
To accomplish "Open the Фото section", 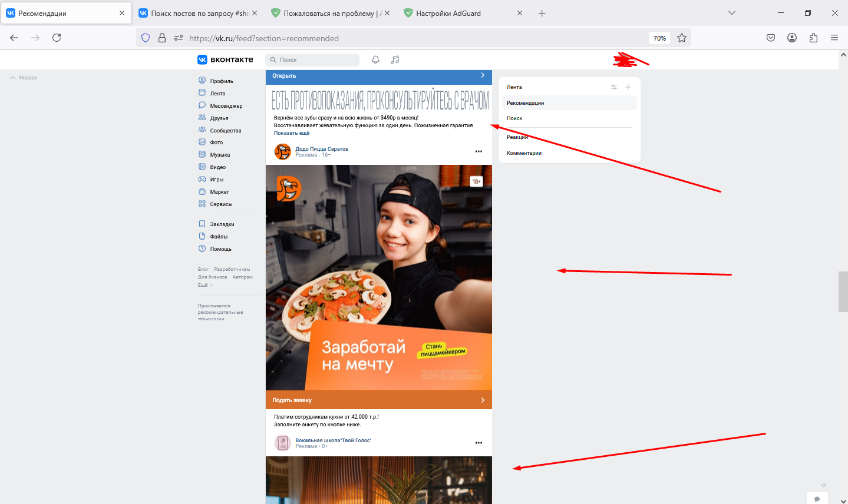I will click(x=216, y=142).
